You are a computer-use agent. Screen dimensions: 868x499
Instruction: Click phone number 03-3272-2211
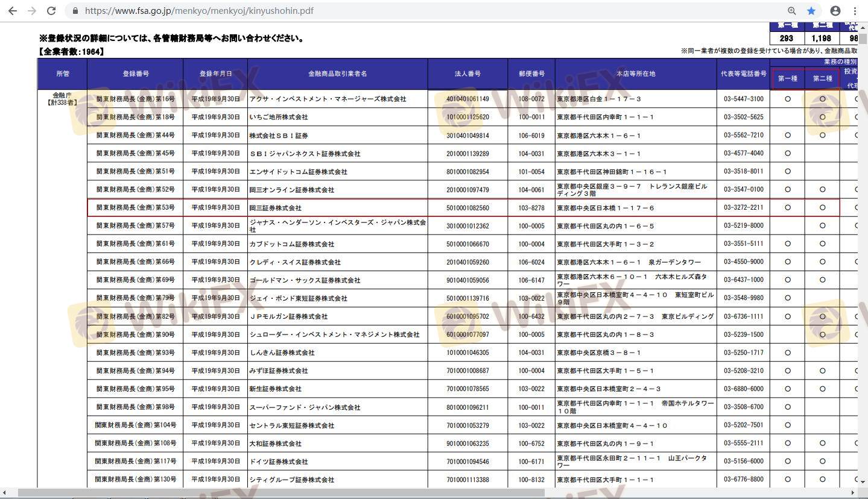[x=743, y=208]
